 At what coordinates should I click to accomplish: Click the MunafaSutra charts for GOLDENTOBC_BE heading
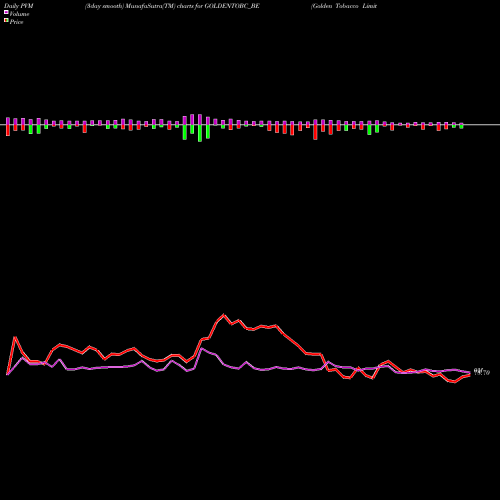coord(172,6)
